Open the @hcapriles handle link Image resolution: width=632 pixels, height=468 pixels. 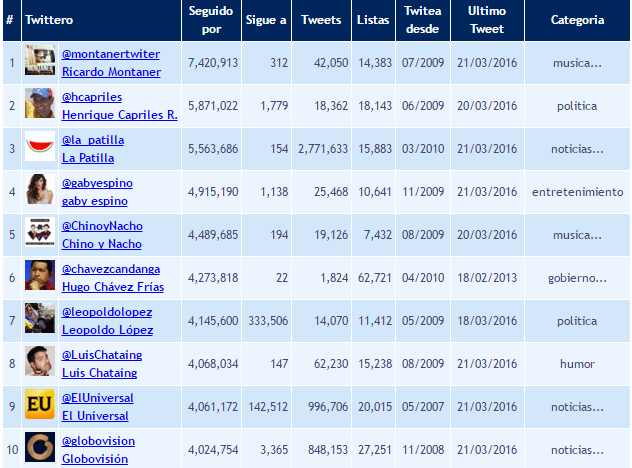pyautogui.click(x=92, y=97)
